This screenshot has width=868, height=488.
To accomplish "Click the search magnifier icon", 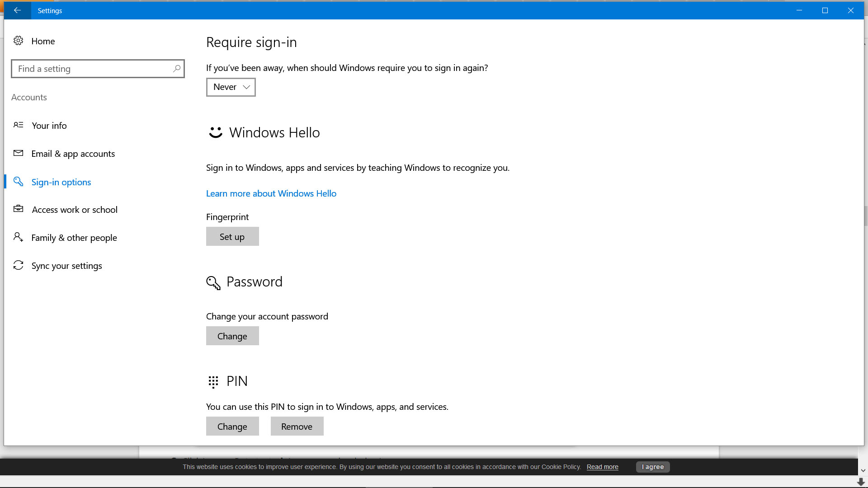I will click(177, 69).
